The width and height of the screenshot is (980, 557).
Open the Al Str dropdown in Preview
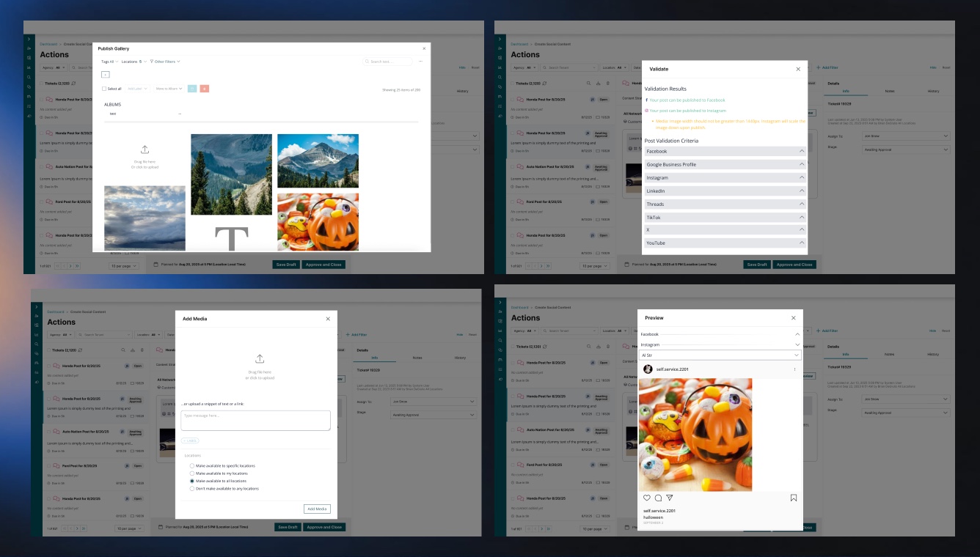(x=720, y=355)
